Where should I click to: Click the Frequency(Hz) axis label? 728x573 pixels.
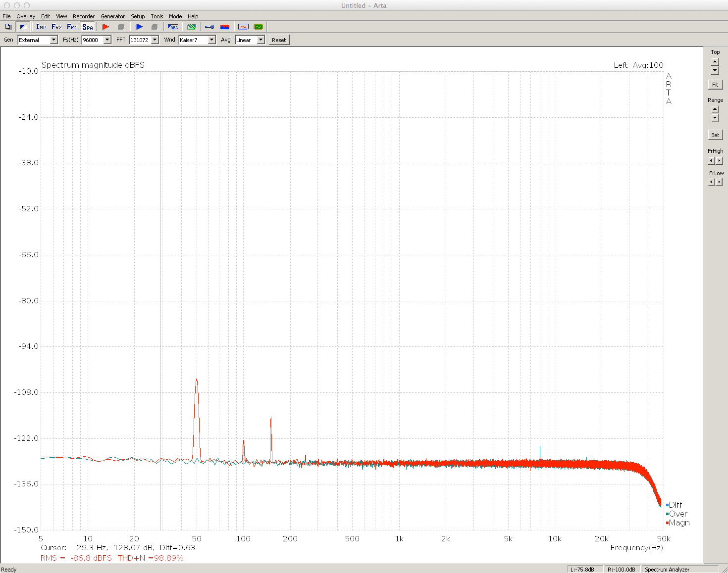(636, 548)
